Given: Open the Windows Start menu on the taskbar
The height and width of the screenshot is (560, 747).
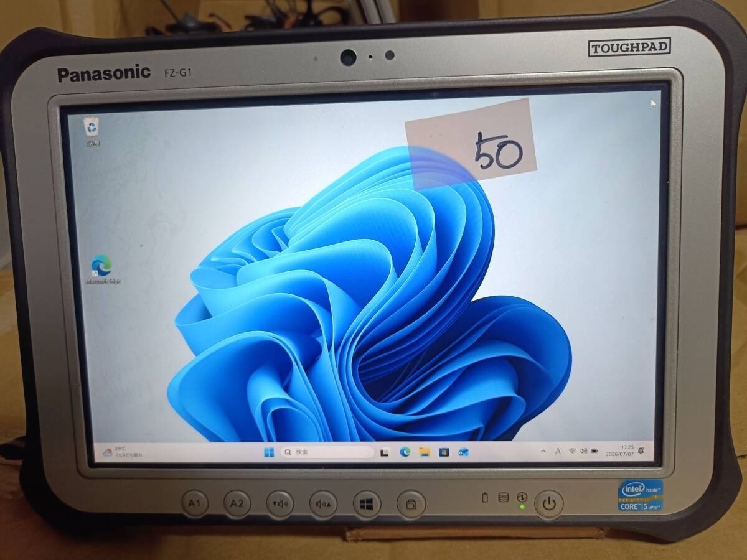Looking at the screenshot, I should (269, 452).
